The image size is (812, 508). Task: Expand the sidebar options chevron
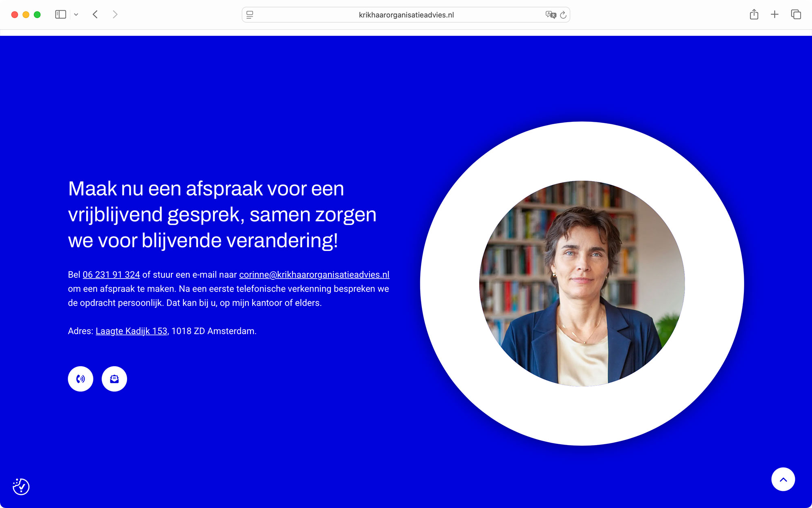point(77,14)
